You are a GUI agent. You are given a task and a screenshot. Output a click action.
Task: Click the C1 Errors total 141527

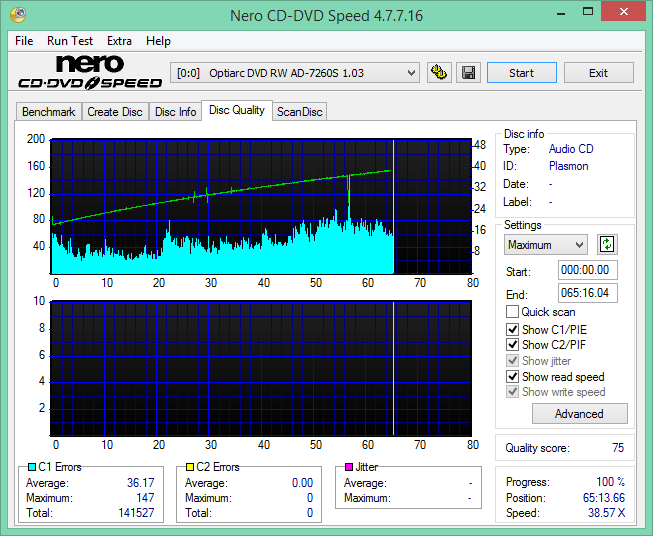(136, 512)
